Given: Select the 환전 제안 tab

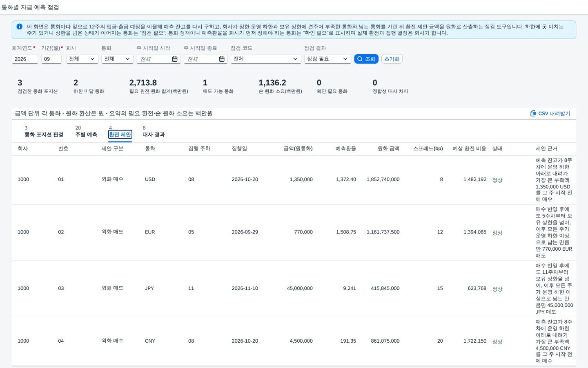Looking at the screenshot, I should coord(120,135).
